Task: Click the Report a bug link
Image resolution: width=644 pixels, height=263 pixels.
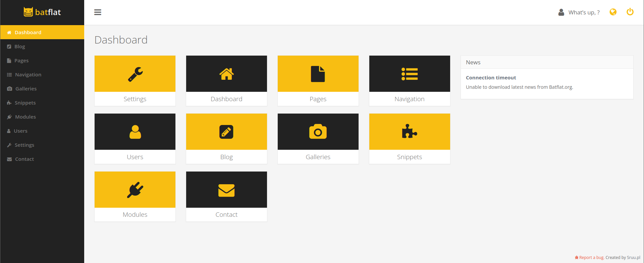Action: [592, 258]
